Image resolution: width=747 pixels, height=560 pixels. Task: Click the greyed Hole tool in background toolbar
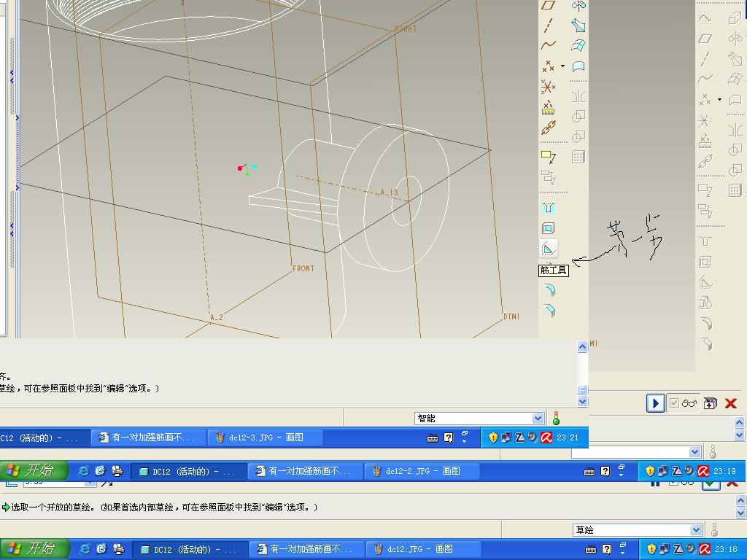tap(705, 241)
